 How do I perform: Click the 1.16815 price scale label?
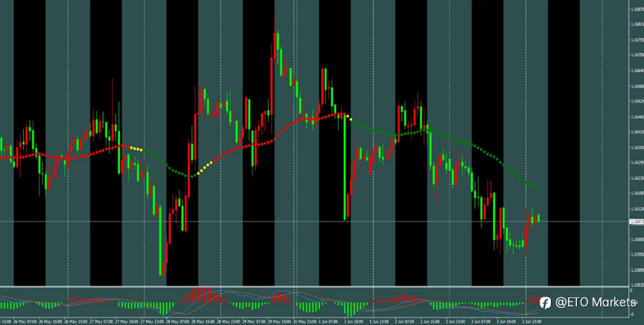(x=637, y=25)
